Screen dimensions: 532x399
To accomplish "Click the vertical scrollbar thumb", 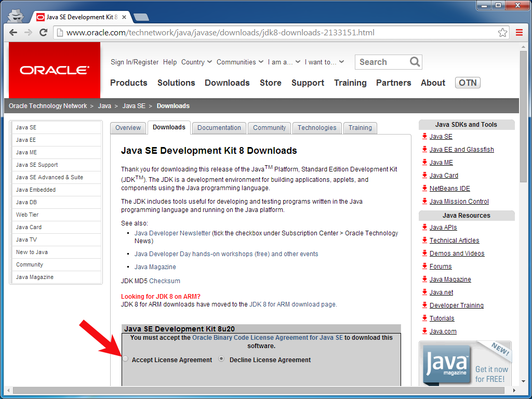I will (x=523, y=117).
